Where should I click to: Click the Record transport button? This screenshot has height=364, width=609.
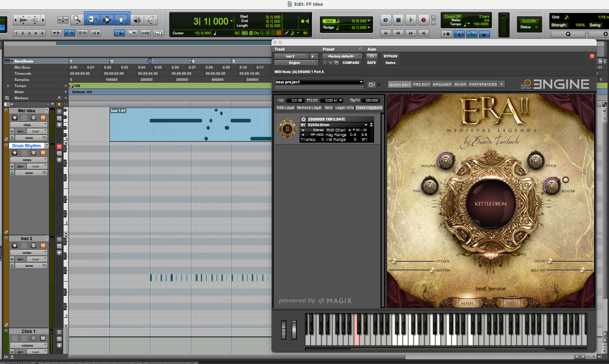(x=423, y=20)
